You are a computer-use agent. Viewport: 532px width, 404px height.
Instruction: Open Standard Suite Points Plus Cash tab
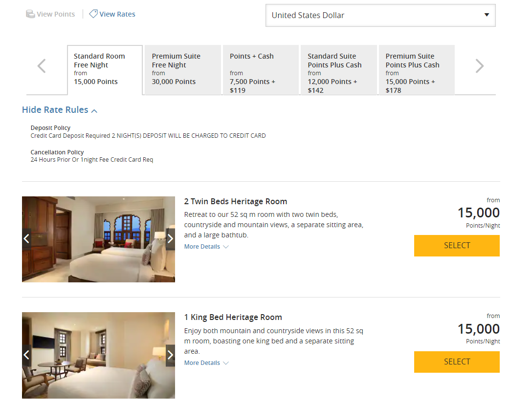coord(338,69)
